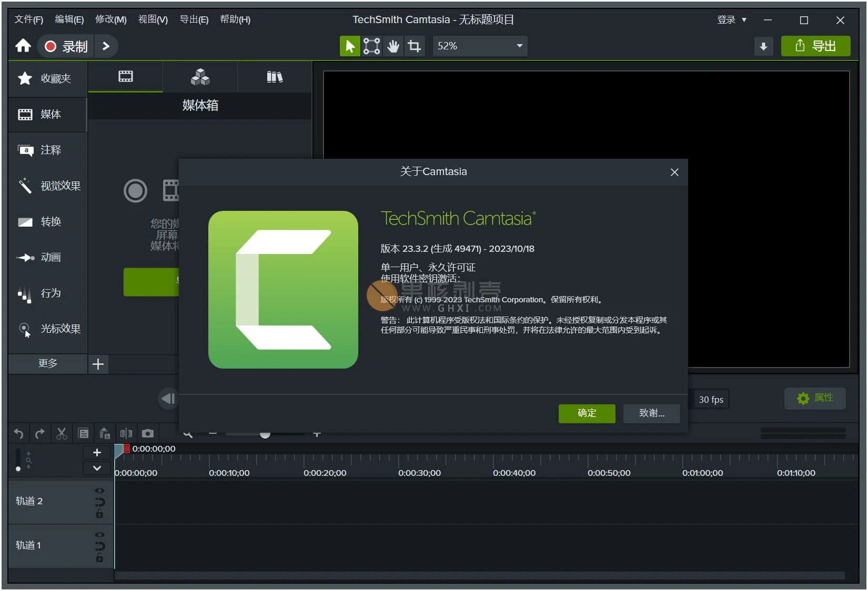This screenshot has width=868, height=591.
Task: Click 确定 in the About Camtasia dialog
Action: (x=586, y=414)
